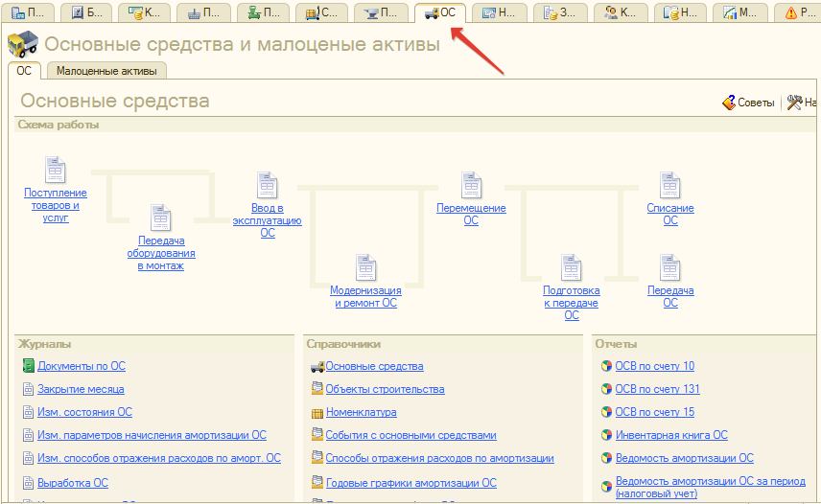The width and height of the screenshot is (821, 504).
Task: Click the Списание ОС document icon
Action: (670, 186)
